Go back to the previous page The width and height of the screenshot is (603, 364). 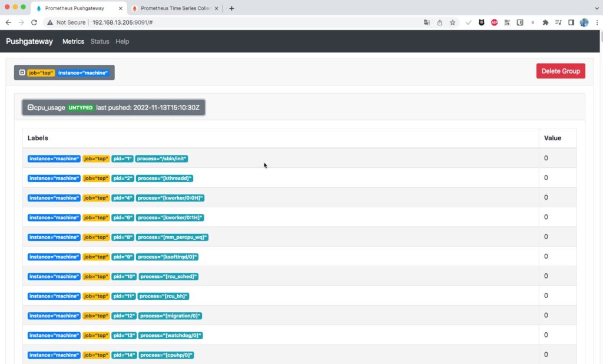(8, 22)
